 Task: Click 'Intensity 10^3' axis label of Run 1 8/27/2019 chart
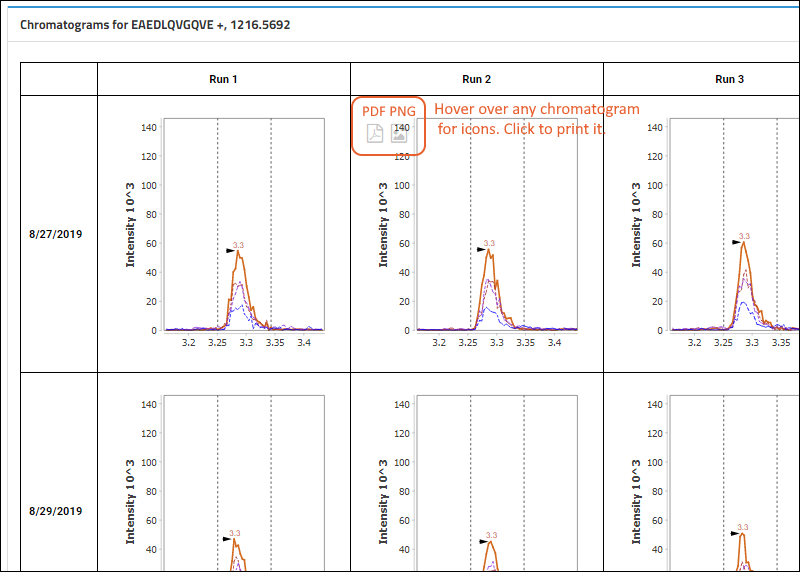[x=131, y=225]
